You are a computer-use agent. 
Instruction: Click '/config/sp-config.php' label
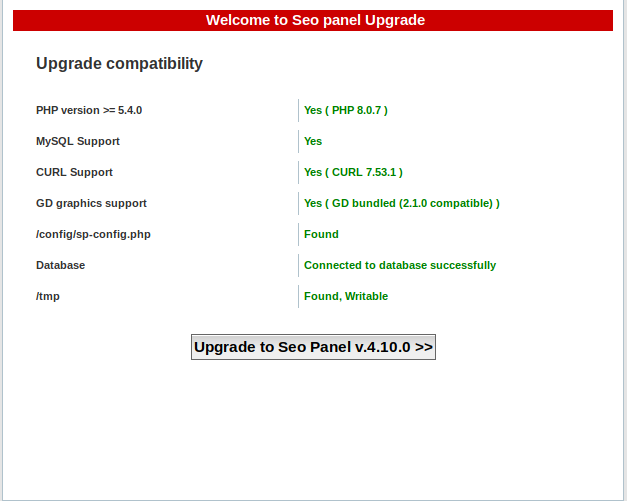pos(93,234)
